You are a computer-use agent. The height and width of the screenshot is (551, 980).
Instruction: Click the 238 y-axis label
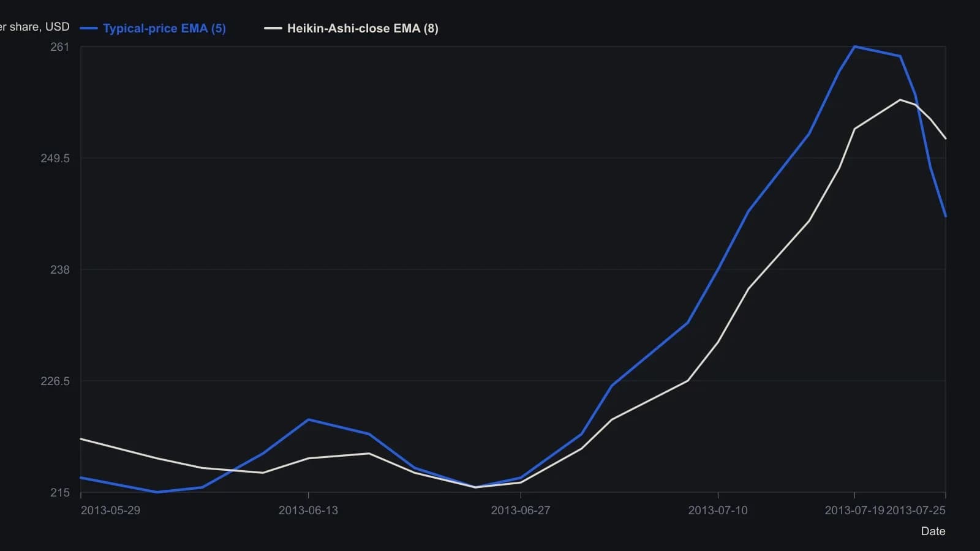pos(60,270)
